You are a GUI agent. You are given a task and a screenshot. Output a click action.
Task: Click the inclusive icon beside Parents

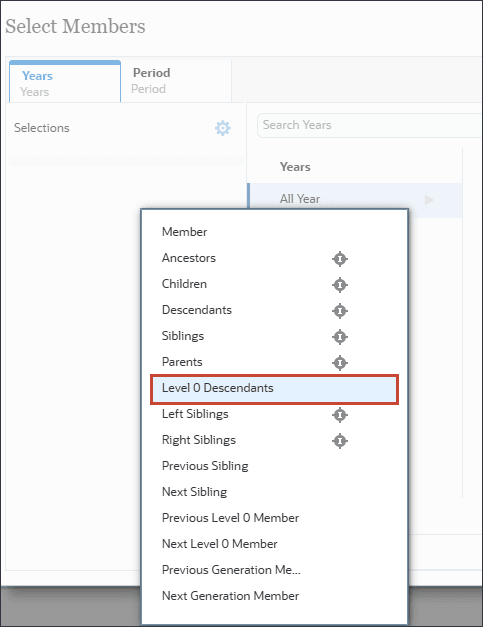(340, 363)
